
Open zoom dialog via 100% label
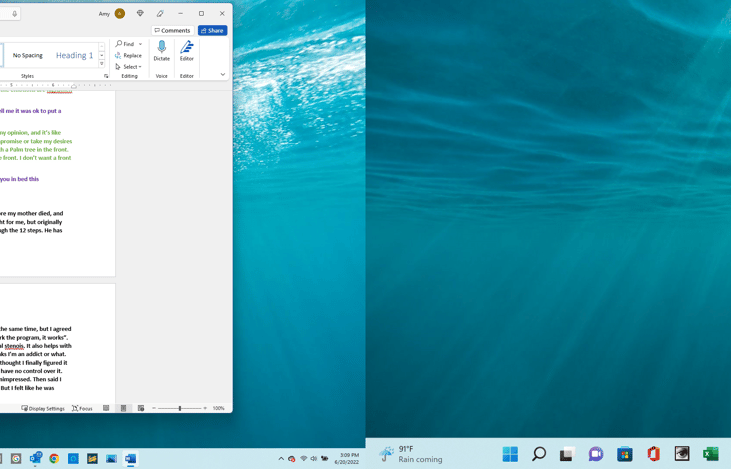tap(219, 408)
